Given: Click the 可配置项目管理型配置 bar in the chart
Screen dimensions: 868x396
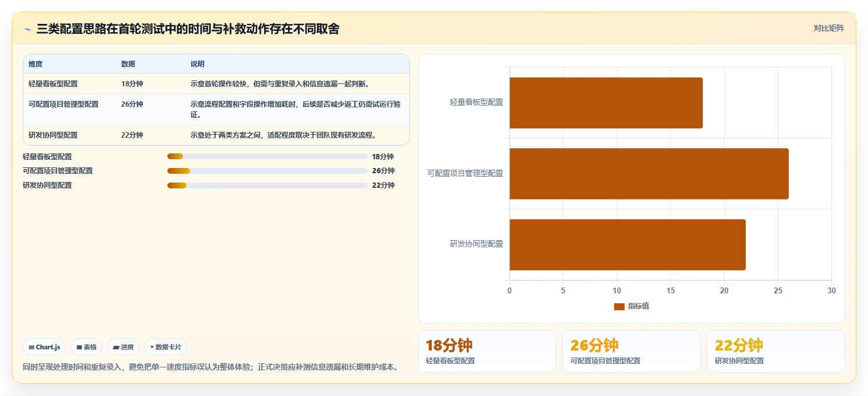Looking at the screenshot, I should coord(649,174).
